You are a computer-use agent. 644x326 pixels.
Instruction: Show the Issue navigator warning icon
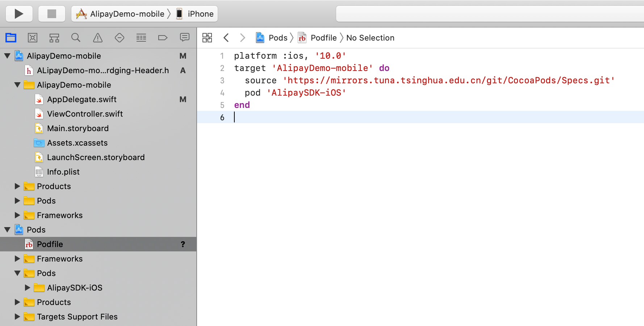click(98, 38)
